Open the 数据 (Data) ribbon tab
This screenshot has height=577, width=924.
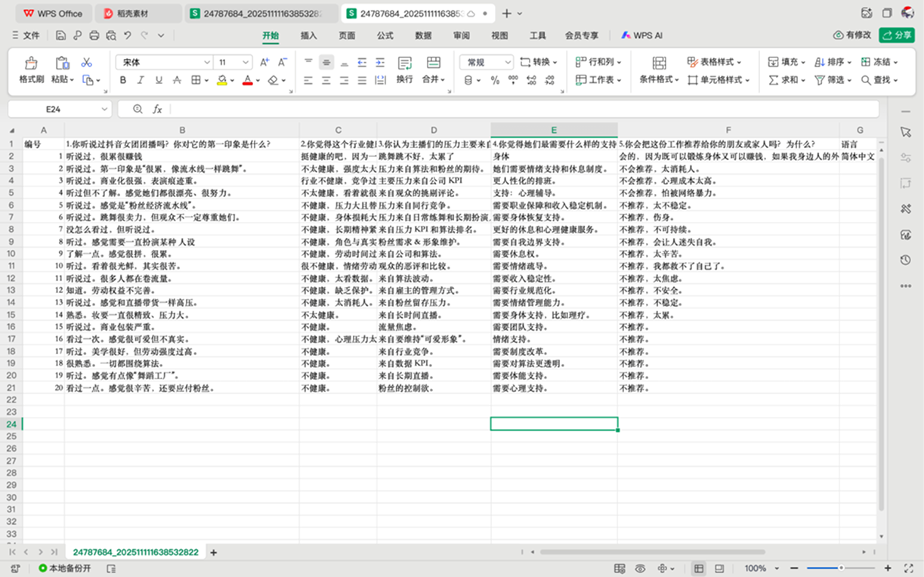point(423,35)
